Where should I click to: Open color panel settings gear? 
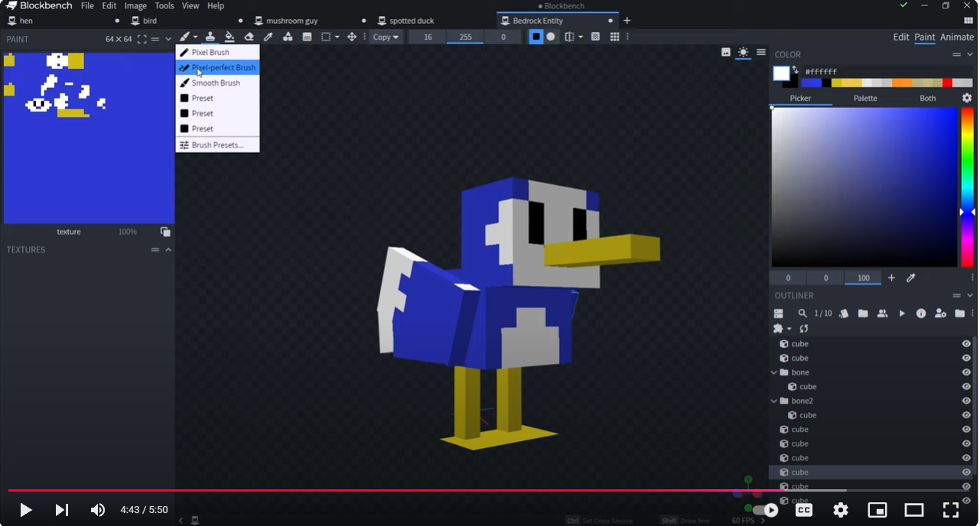[967, 98]
